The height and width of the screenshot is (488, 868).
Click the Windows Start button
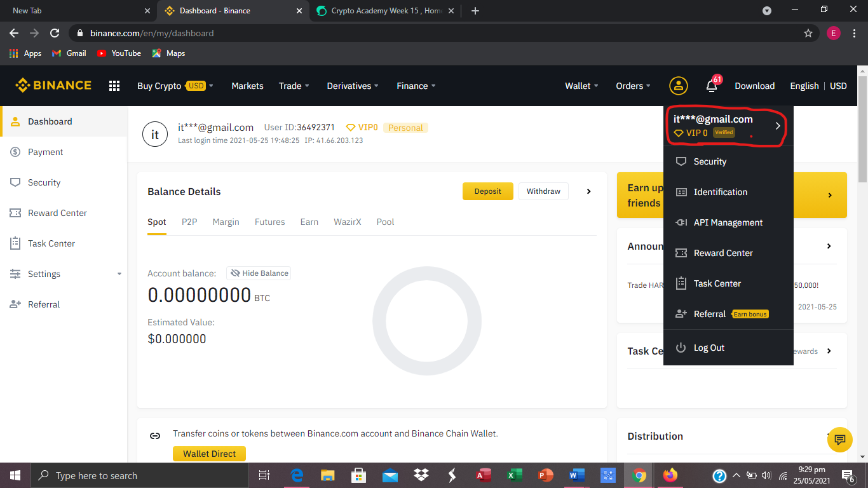pos(15,475)
